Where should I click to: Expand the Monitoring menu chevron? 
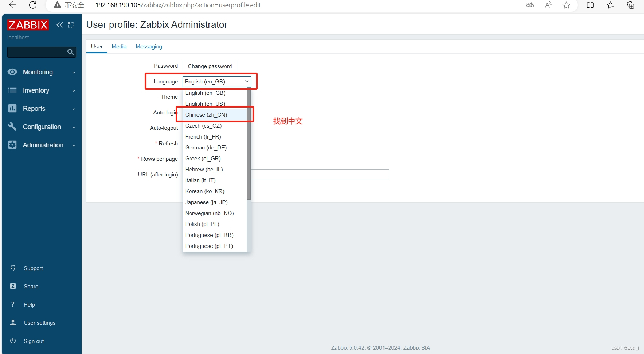coord(74,73)
